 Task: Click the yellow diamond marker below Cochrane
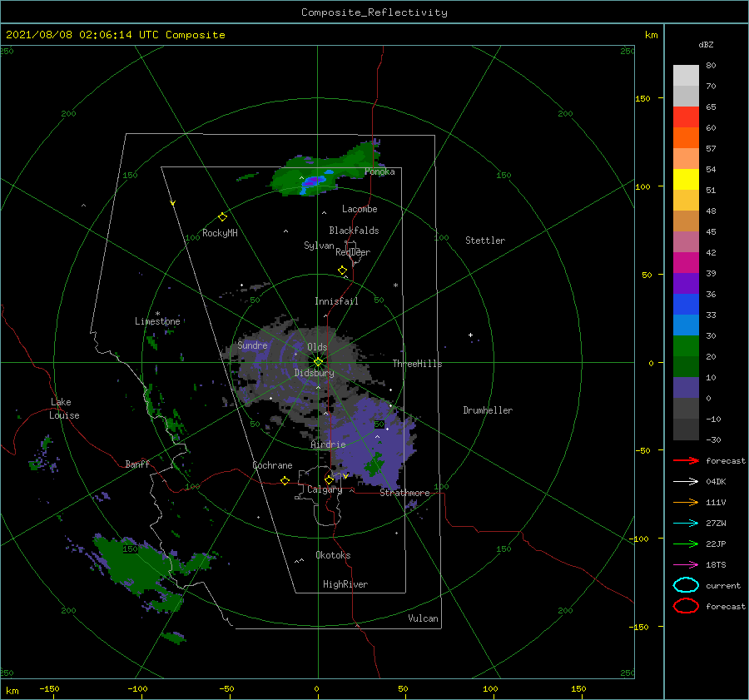point(285,481)
